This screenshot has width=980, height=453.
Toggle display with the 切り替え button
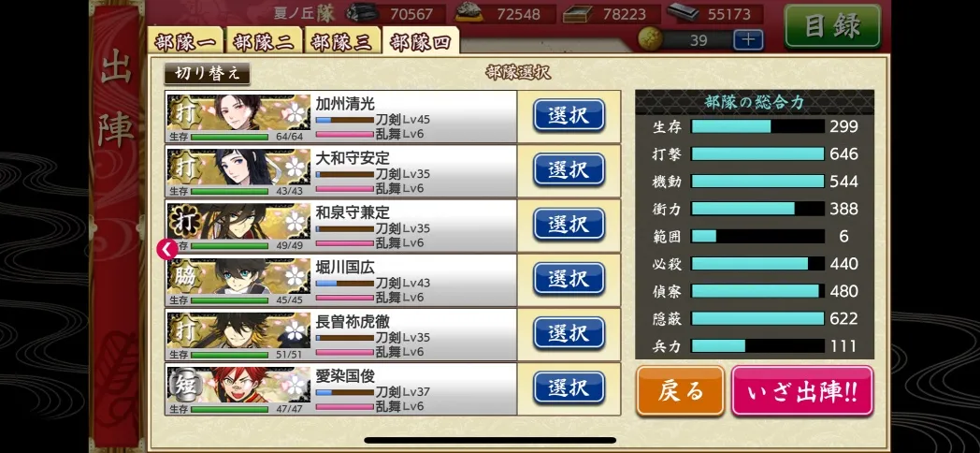pyautogui.click(x=207, y=73)
